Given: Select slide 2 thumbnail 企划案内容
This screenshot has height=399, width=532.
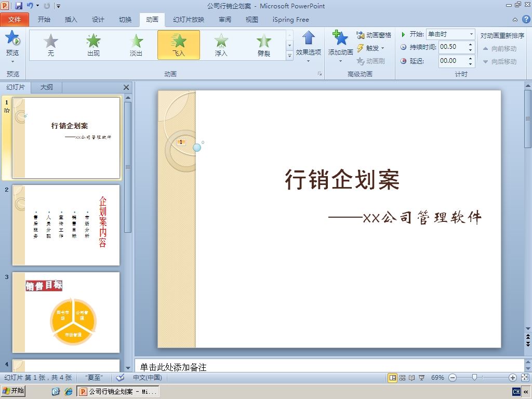Looking at the screenshot, I should coord(66,225).
